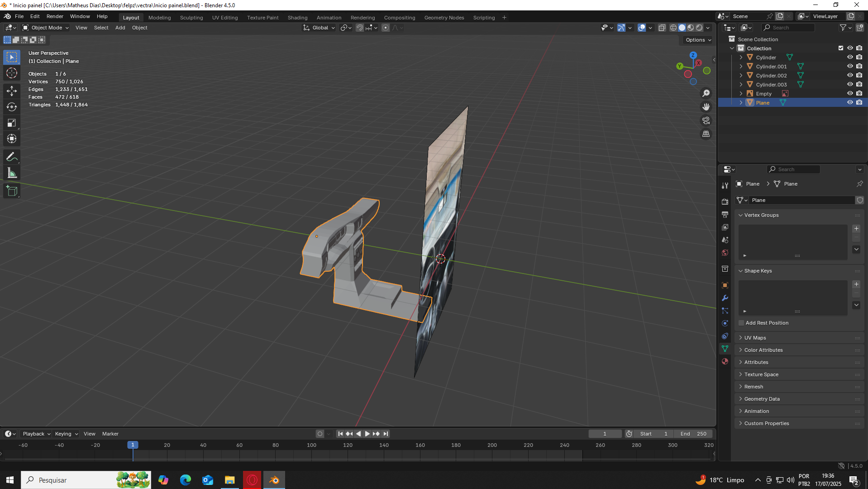Open the viewport Add menu
868x489 pixels.
click(120, 28)
